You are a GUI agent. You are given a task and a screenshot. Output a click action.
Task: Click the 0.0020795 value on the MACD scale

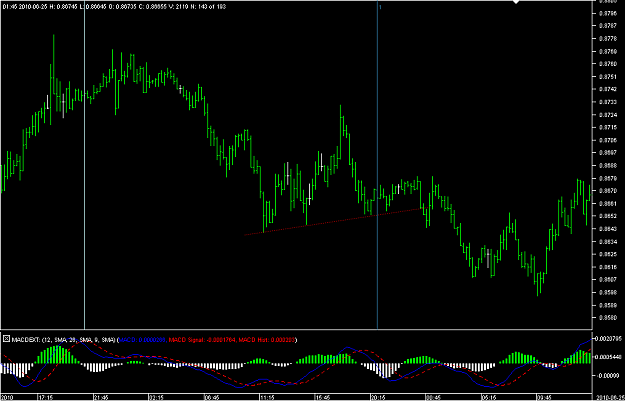(x=608, y=339)
